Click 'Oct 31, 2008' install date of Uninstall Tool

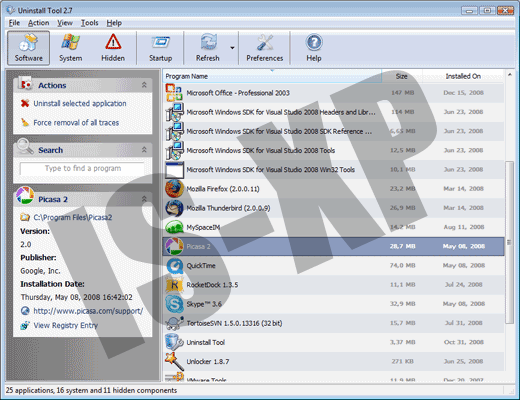coord(463,342)
